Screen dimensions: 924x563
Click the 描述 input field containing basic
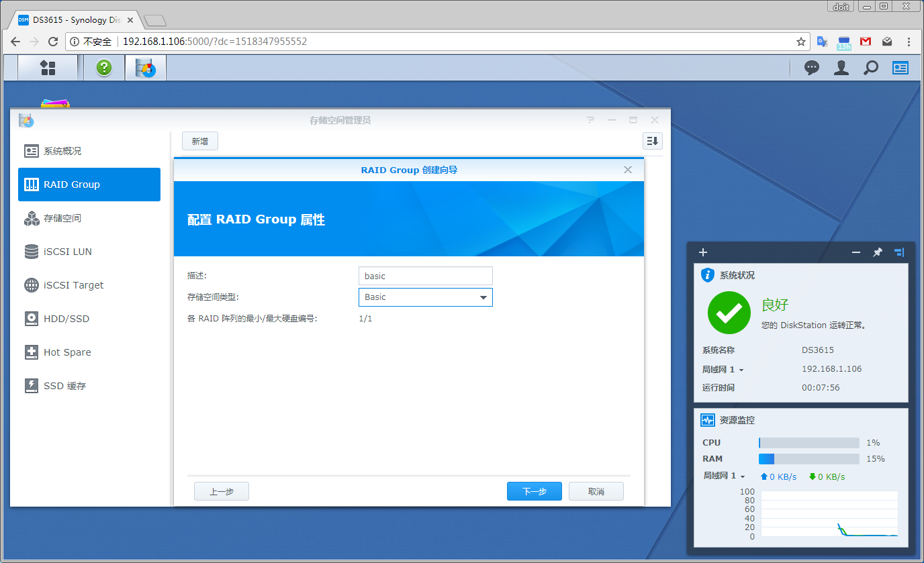tap(426, 276)
